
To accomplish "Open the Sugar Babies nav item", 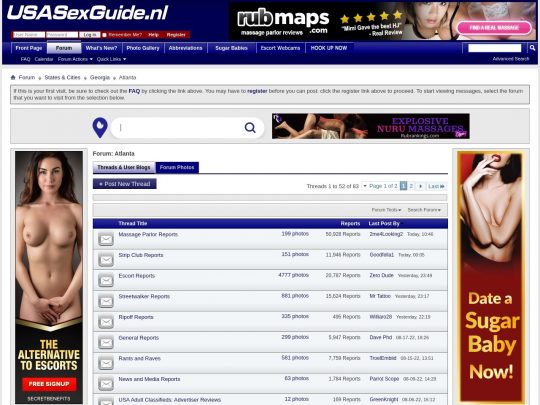I will [x=231, y=48].
